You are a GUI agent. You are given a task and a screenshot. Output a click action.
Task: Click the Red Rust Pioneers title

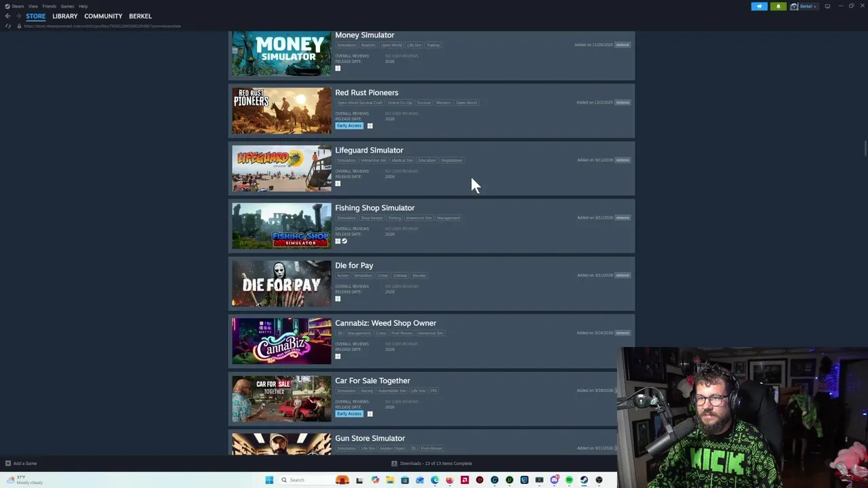(x=366, y=93)
